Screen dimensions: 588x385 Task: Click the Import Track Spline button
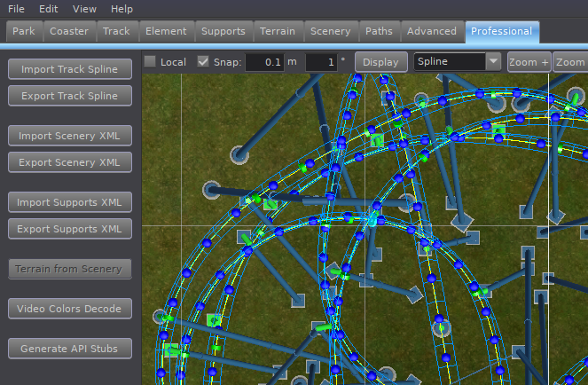click(70, 69)
